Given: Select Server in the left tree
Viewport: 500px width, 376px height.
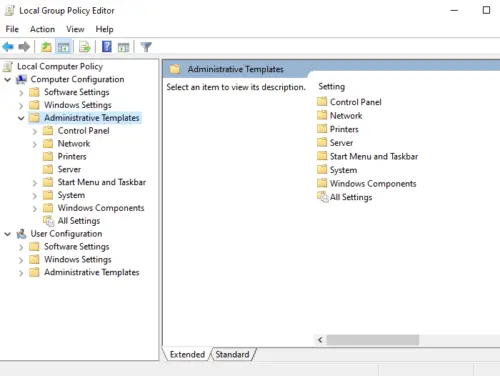Looking at the screenshot, I should pos(69,169).
